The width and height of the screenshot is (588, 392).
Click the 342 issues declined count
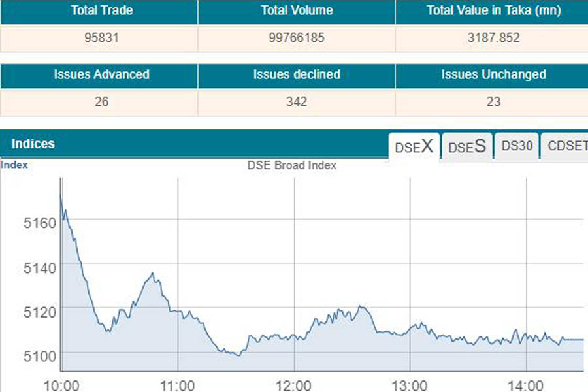(x=297, y=102)
